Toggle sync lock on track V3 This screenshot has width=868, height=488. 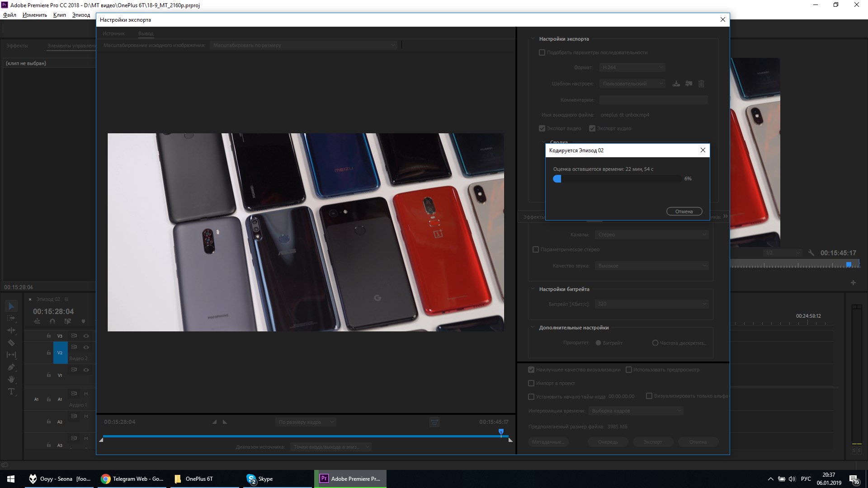[74, 335]
